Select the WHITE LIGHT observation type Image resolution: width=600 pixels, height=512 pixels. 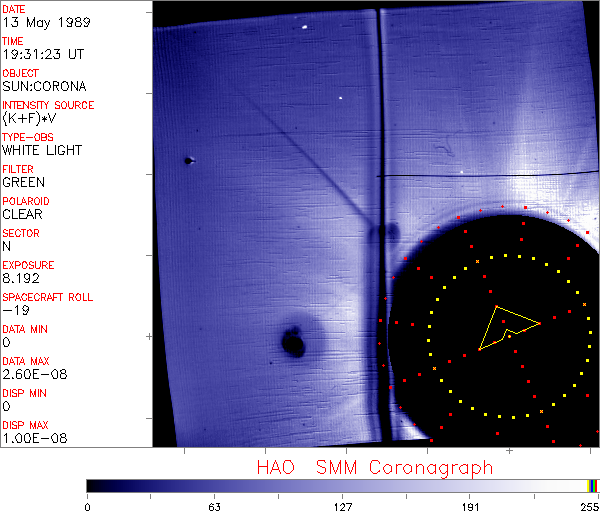click(x=42, y=150)
